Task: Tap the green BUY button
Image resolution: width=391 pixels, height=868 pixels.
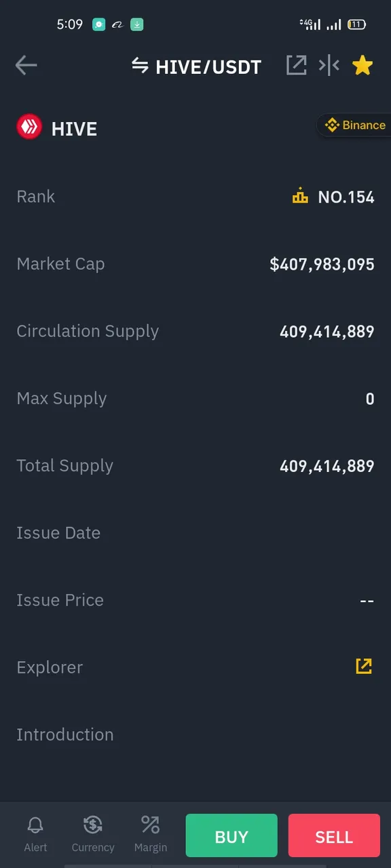Action: (x=231, y=837)
